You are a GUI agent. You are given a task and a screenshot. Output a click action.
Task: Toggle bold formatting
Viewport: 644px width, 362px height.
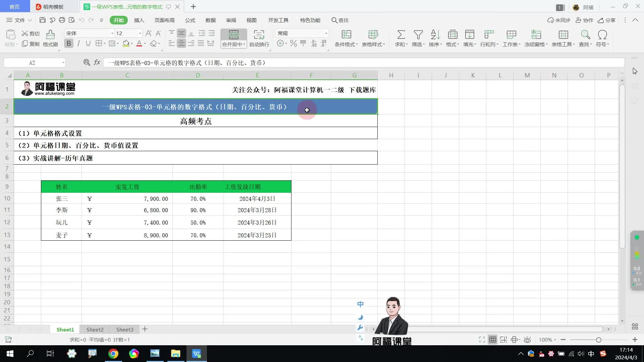pos(69,44)
